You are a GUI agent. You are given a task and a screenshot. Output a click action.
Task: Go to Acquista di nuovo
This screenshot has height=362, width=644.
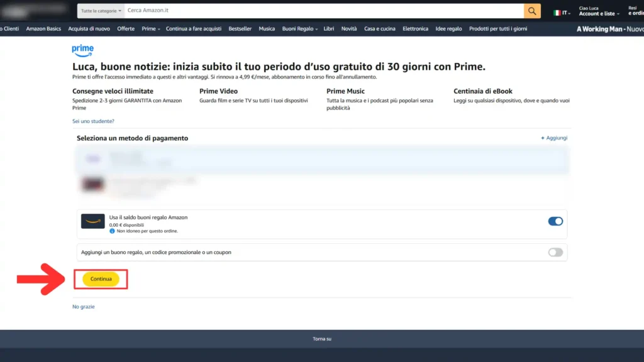pyautogui.click(x=89, y=29)
